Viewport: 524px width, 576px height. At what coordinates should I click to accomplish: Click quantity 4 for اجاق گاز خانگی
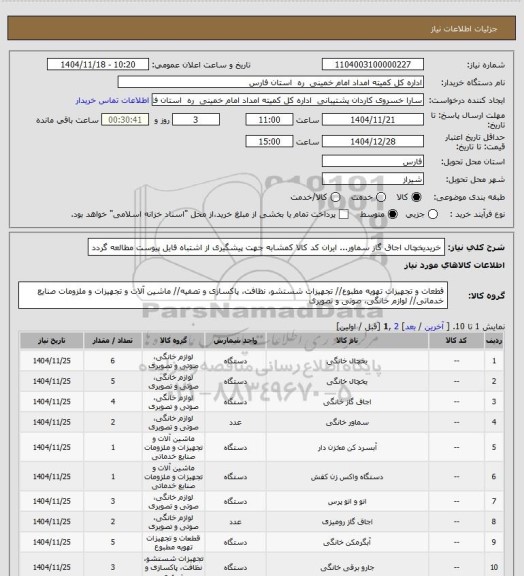click(113, 402)
